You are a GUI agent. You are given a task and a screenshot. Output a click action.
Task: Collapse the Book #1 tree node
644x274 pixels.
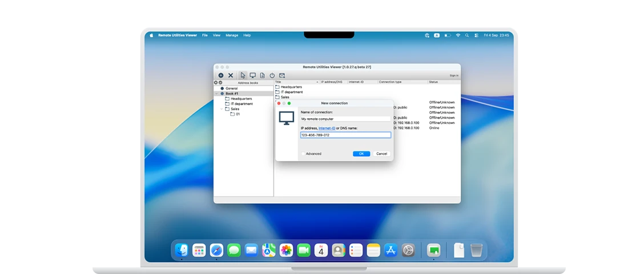pyautogui.click(x=217, y=94)
